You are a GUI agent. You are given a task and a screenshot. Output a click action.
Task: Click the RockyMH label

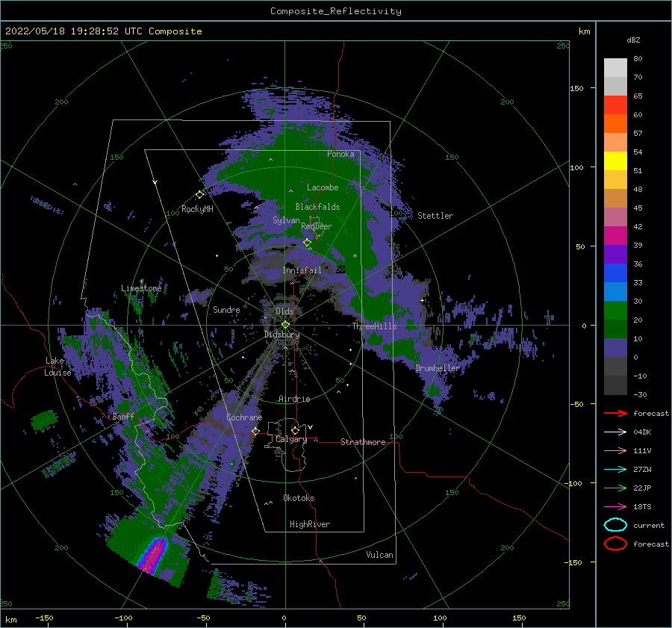click(x=197, y=209)
